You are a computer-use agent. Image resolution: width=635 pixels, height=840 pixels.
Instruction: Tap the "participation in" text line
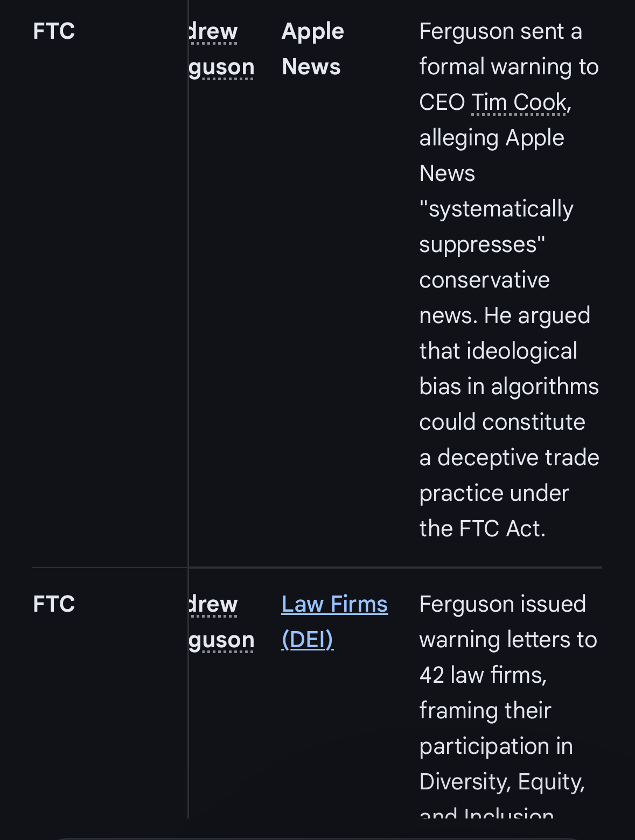[x=496, y=746]
